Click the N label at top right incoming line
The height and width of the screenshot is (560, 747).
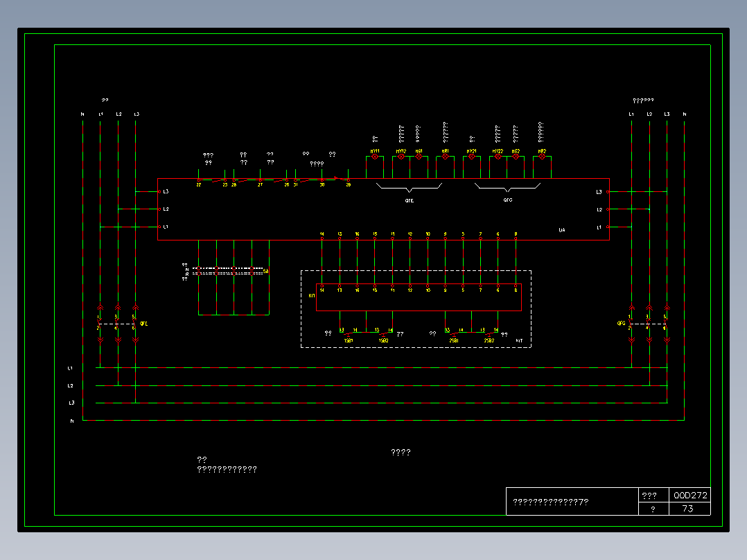(x=685, y=114)
